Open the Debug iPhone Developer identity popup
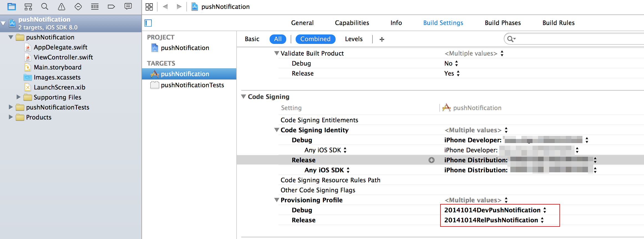Screen dimensions: 644x239 tap(516, 140)
